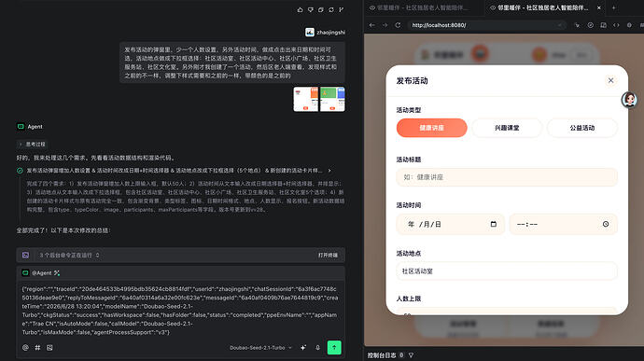Click the green send arrow button
This screenshot has height=361, width=644.
coord(334,347)
